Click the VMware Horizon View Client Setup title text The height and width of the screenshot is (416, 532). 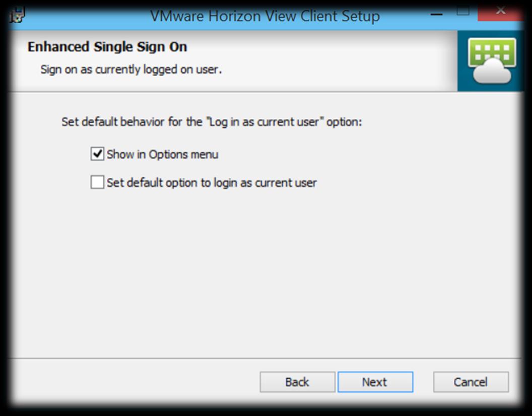click(x=265, y=16)
